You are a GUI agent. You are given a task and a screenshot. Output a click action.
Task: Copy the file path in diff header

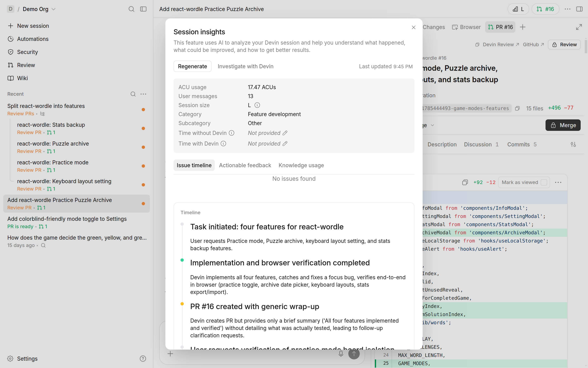[465, 182]
